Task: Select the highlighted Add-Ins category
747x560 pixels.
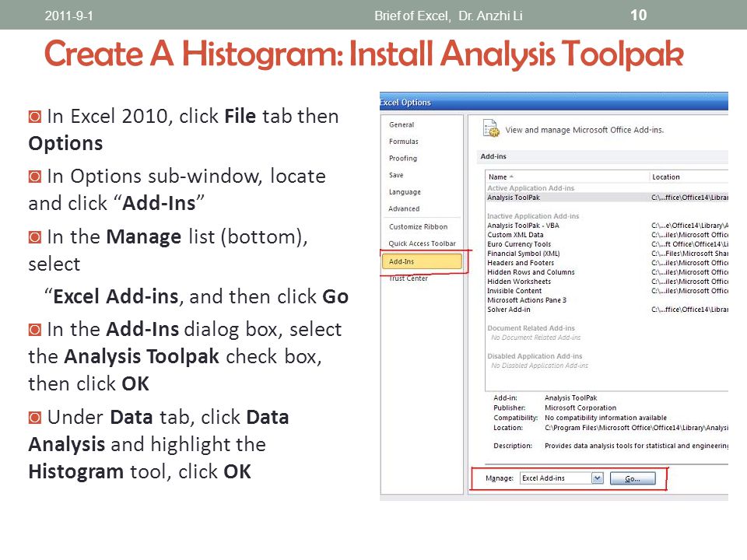Action: coord(422,261)
